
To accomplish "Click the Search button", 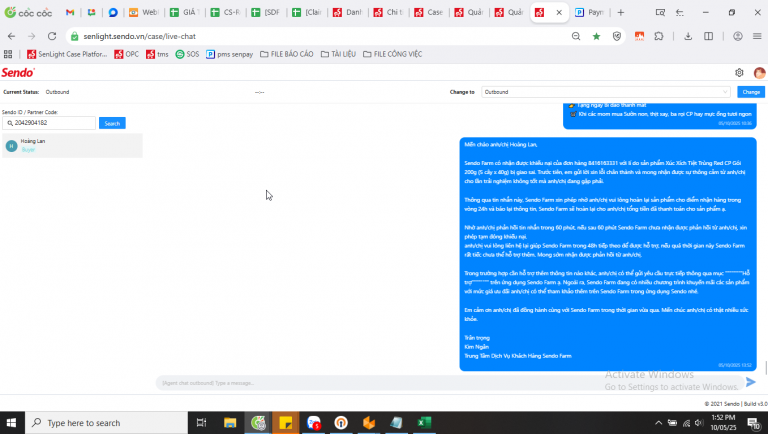I will tap(112, 123).
